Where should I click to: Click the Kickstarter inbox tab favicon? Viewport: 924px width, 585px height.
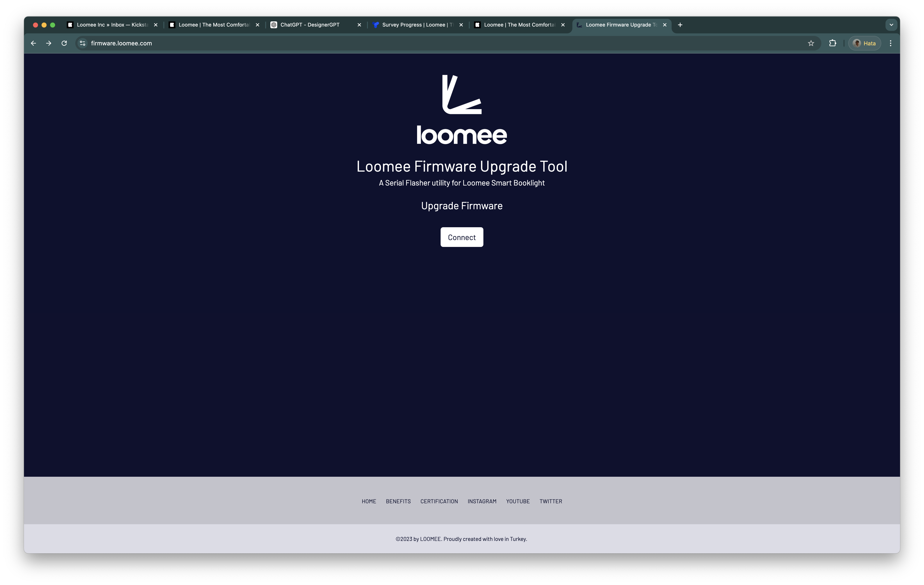tap(70, 25)
